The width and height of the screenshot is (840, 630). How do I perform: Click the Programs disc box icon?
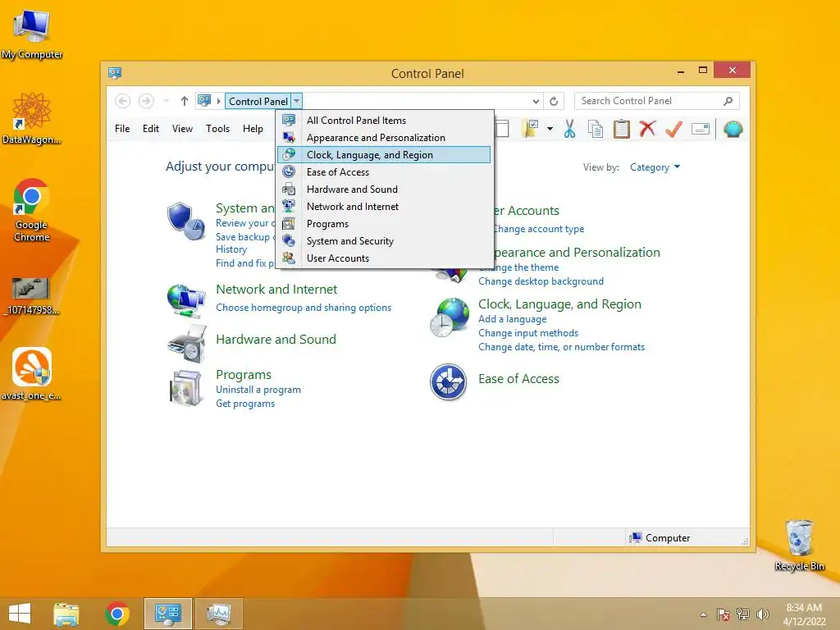pyautogui.click(x=185, y=388)
